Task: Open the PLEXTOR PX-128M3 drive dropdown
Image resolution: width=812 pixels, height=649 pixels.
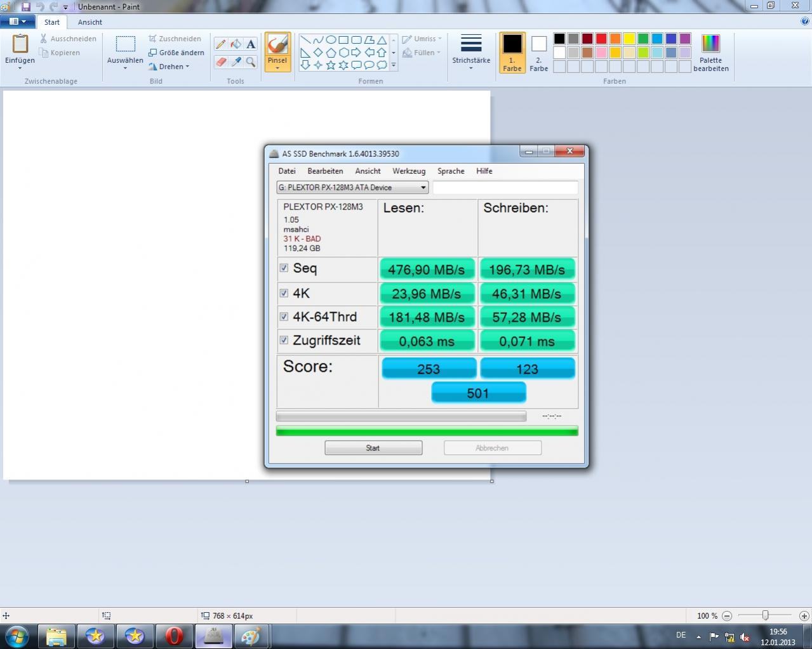Action: click(352, 187)
